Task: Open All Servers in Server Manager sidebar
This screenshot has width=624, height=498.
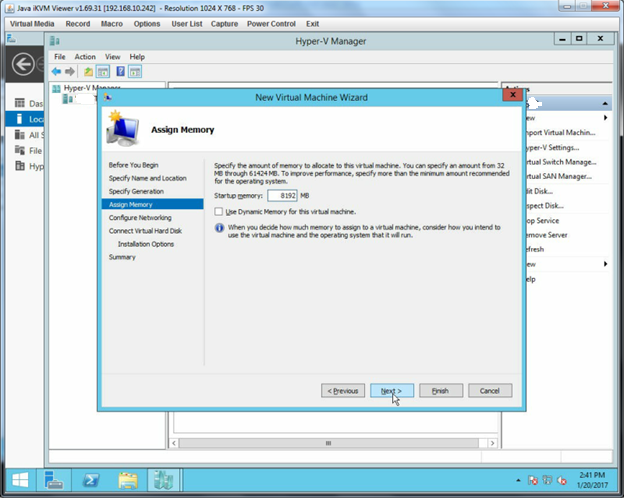Action: (x=29, y=135)
